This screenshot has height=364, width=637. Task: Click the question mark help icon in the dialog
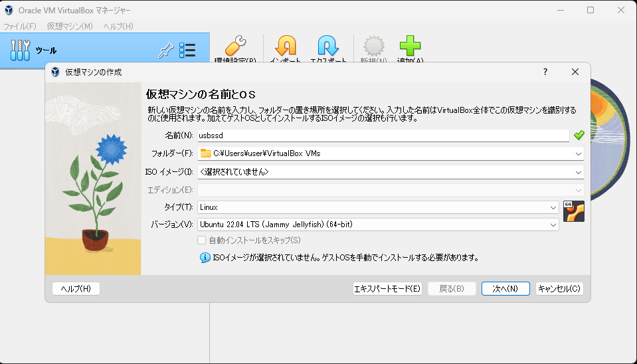(x=545, y=72)
